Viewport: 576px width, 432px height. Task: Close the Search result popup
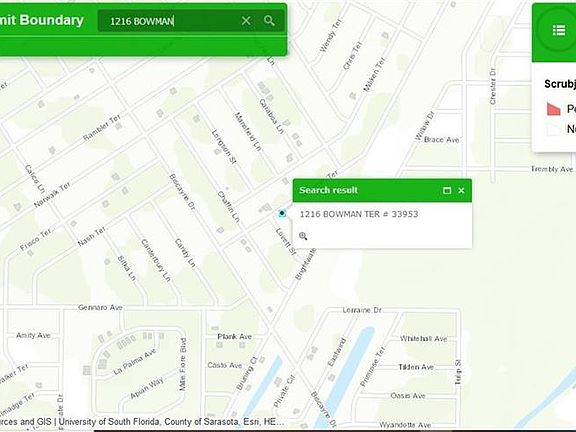(461, 190)
